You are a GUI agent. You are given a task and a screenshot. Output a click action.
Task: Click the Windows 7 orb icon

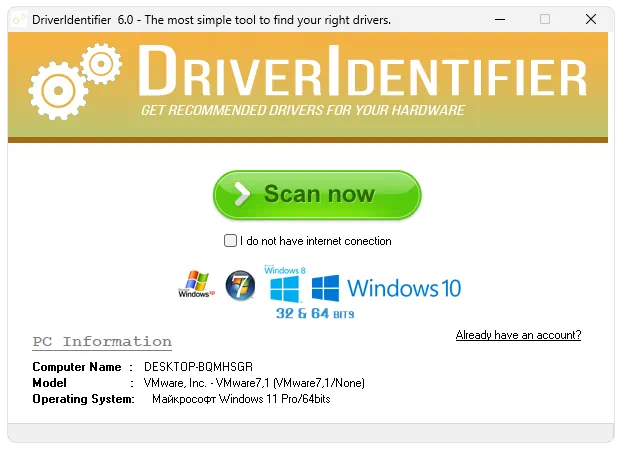click(240, 285)
